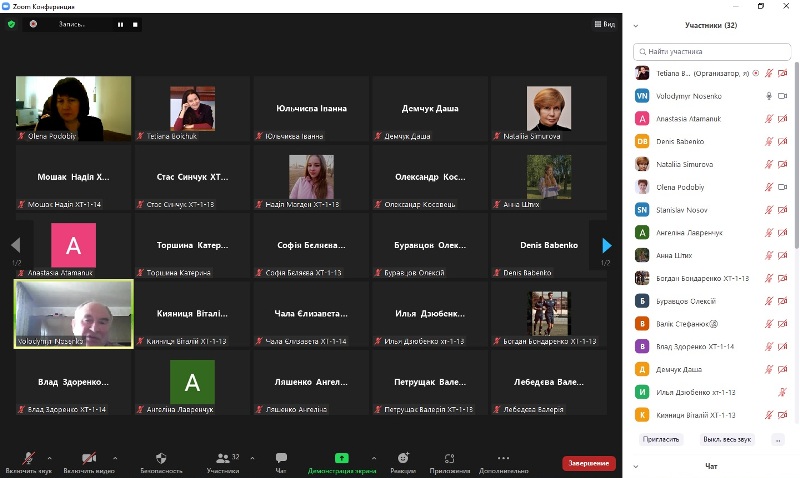Unmute microphone with the crossed mic button

pyautogui.click(x=27, y=458)
